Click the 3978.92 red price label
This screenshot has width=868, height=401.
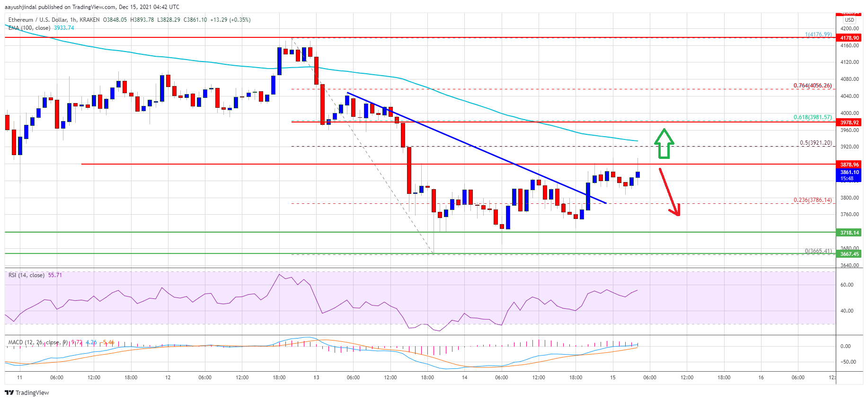[x=850, y=122]
